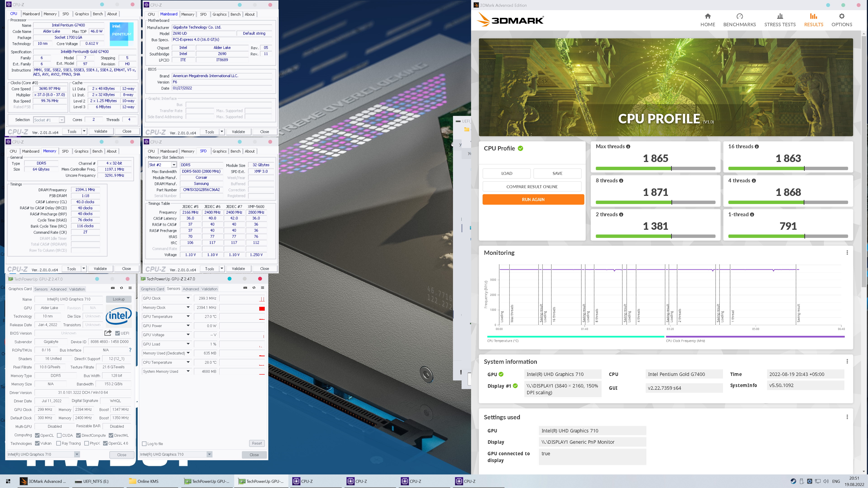Open GPU Clock sensor dropdown
The width and height of the screenshot is (868, 488).
(188, 298)
